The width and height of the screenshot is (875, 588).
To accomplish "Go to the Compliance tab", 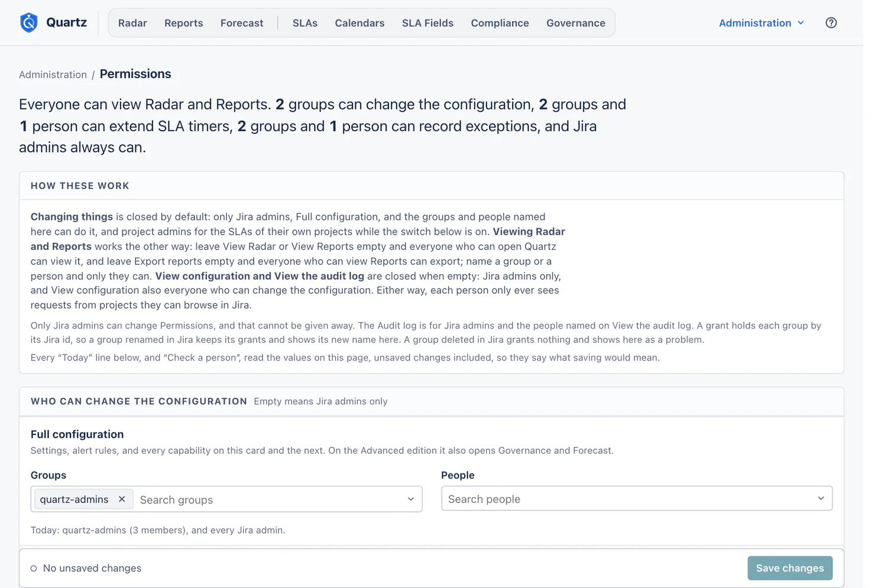I will 500,23.
